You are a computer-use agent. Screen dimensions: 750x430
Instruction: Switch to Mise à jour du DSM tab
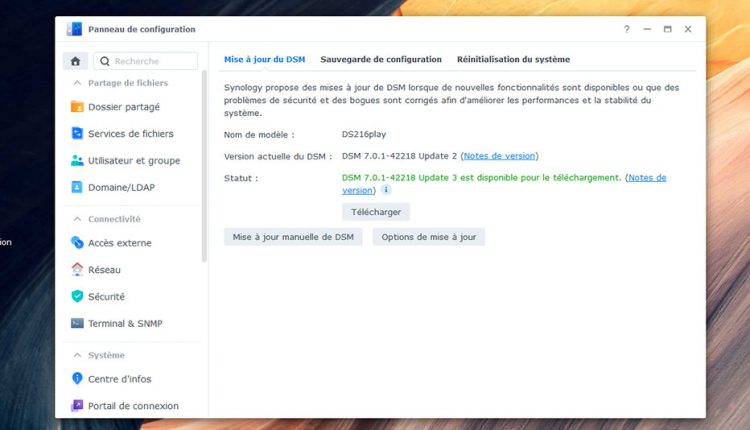click(265, 59)
